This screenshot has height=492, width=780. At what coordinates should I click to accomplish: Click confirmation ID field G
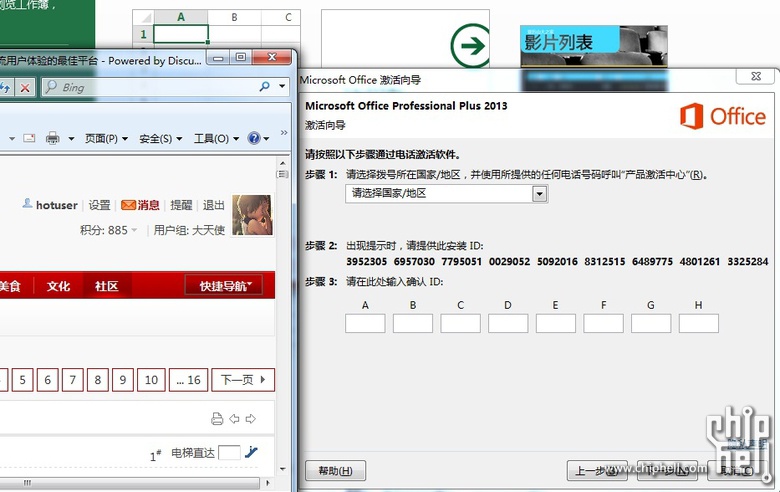[x=651, y=323]
